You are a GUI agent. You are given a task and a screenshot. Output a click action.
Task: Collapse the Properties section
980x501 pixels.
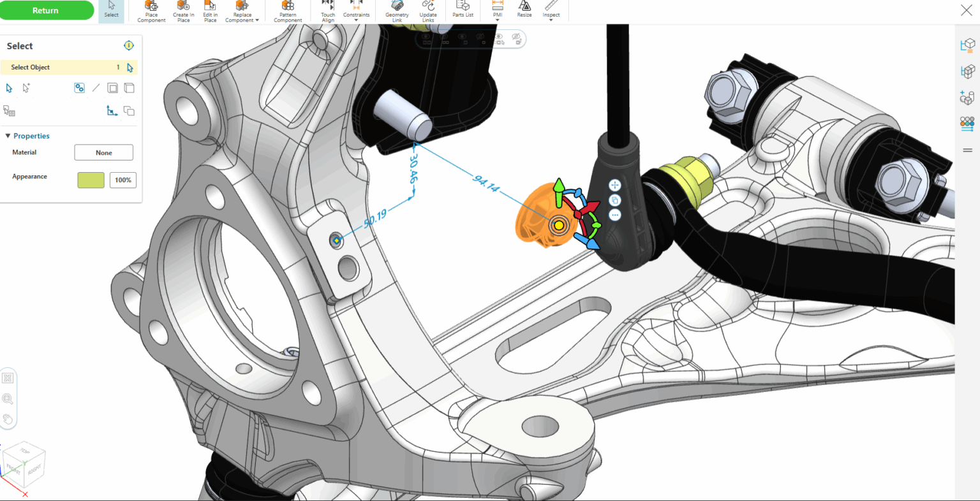point(8,136)
